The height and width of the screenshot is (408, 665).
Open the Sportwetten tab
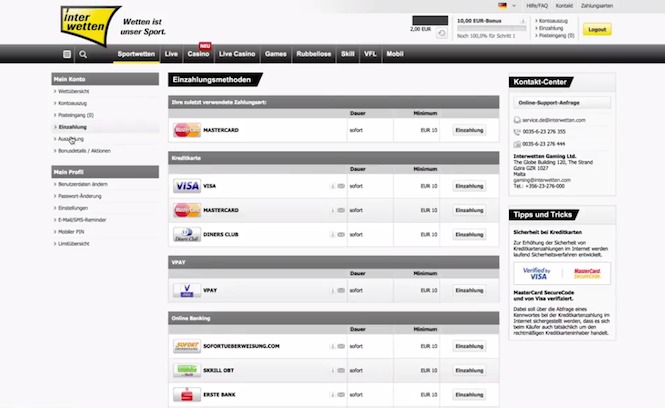pyautogui.click(x=135, y=54)
